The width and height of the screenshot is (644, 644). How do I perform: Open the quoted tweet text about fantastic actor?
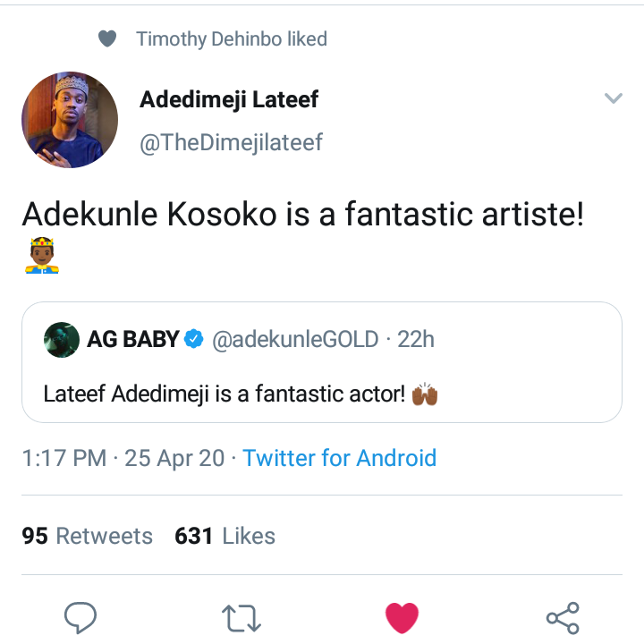224,393
